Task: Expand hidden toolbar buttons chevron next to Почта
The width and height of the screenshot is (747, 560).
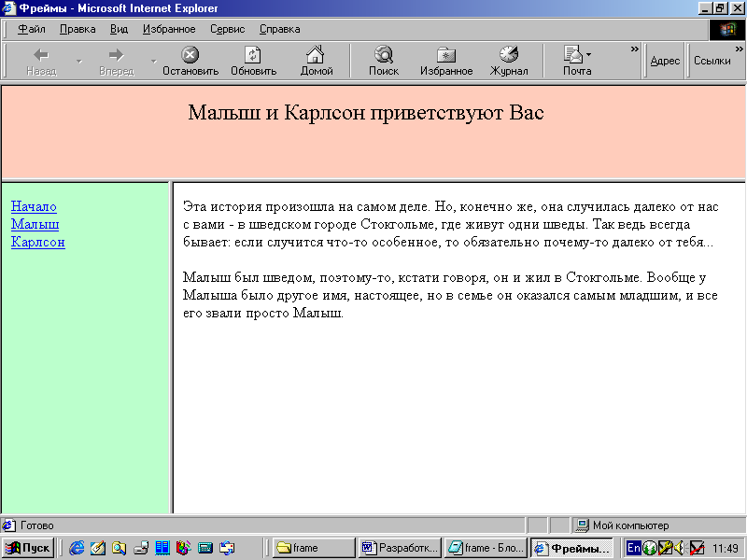Action: point(634,49)
